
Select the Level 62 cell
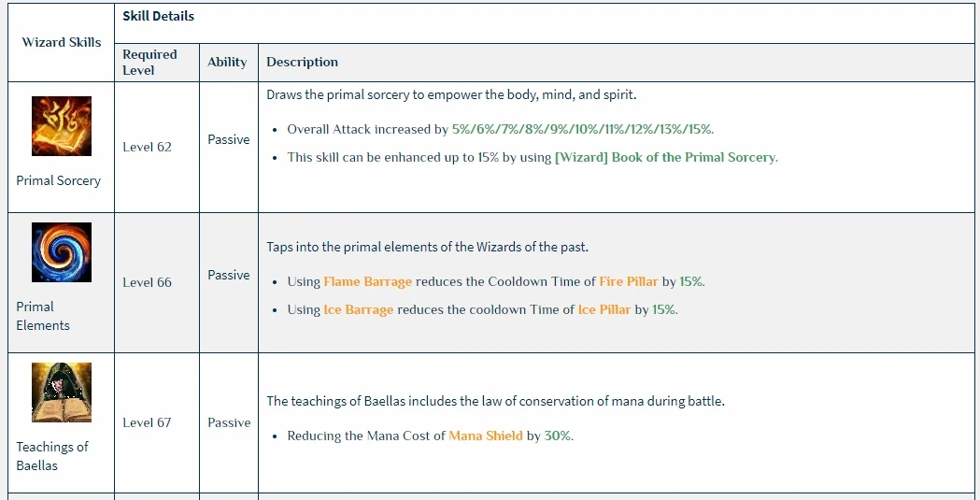[148, 147]
